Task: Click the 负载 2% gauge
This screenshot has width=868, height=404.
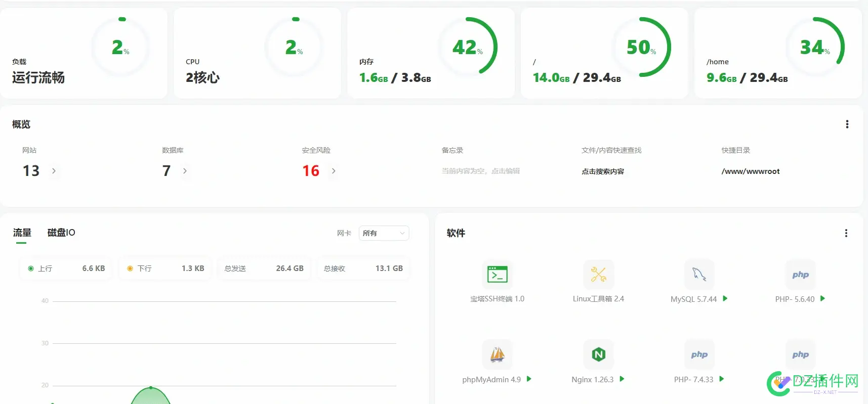Action: 121,47
